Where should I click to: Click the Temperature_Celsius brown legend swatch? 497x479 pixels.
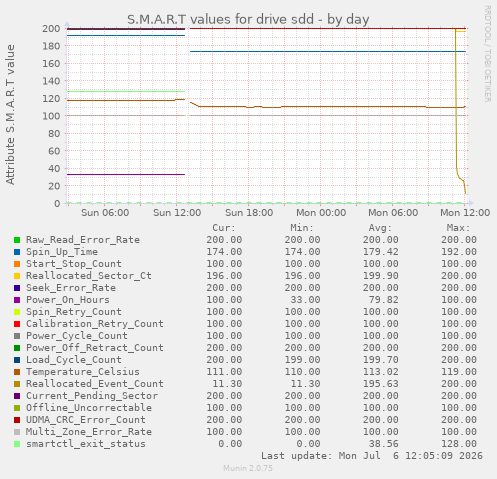pos(17,372)
